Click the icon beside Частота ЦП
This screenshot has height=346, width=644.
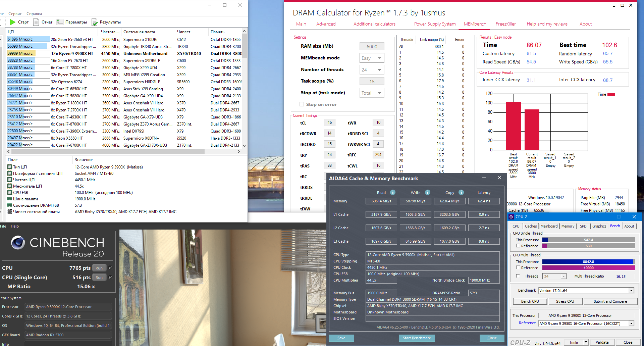10,180
